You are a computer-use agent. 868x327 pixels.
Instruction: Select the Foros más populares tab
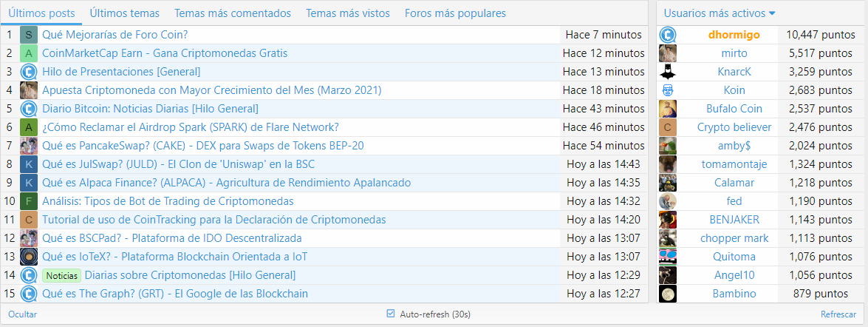point(455,13)
